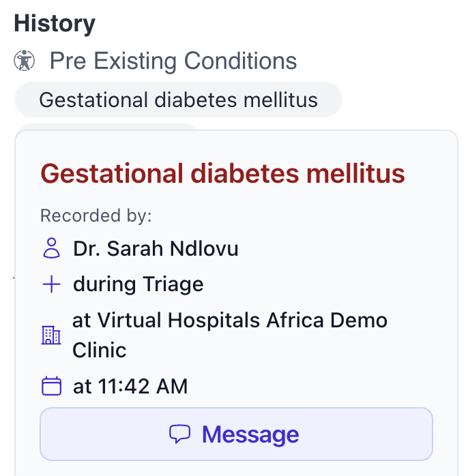The image size is (468, 476).
Task: Click the Pre Existing Conditions label
Action: [x=173, y=61]
